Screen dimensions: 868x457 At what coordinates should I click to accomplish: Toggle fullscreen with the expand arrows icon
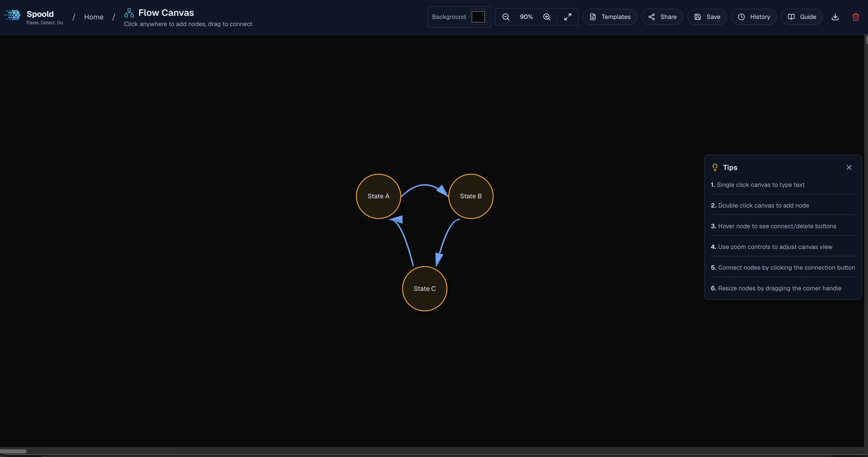(568, 17)
